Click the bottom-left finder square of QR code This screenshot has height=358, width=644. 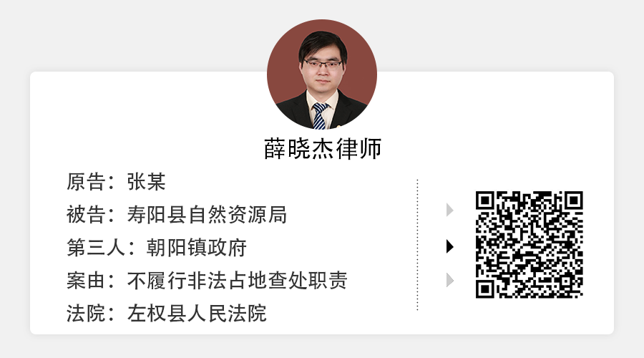tap(484, 289)
